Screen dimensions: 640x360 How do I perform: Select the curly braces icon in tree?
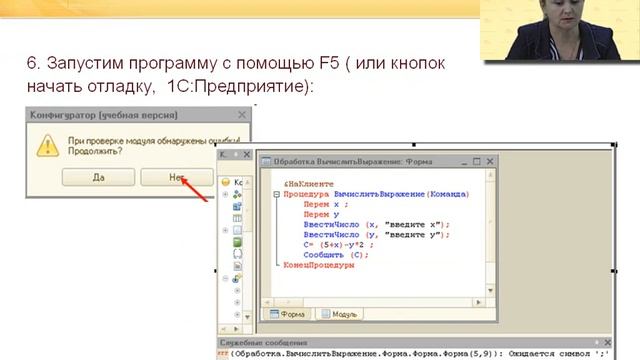point(237,254)
